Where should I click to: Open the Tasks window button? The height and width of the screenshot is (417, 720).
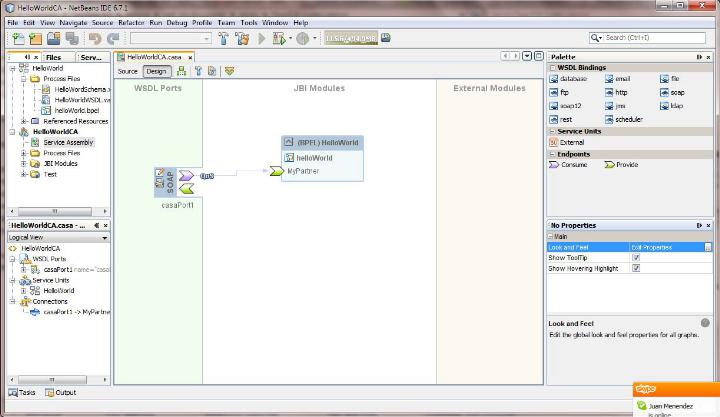tap(22, 393)
